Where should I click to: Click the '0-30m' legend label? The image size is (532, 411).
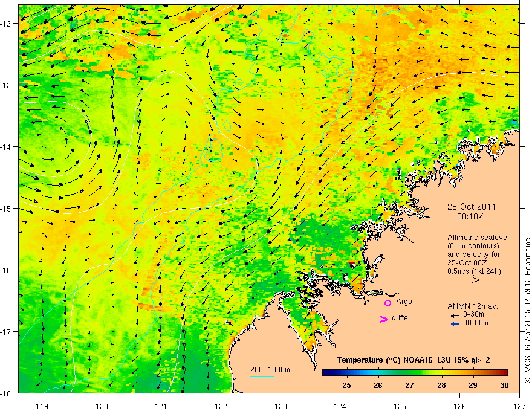click(x=473, y=314)
